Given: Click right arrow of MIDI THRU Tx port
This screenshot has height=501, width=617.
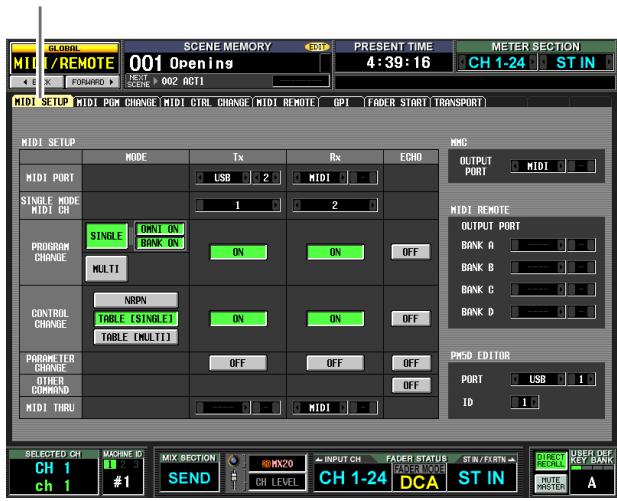Looking at the screenshot, I should [246, 407].
